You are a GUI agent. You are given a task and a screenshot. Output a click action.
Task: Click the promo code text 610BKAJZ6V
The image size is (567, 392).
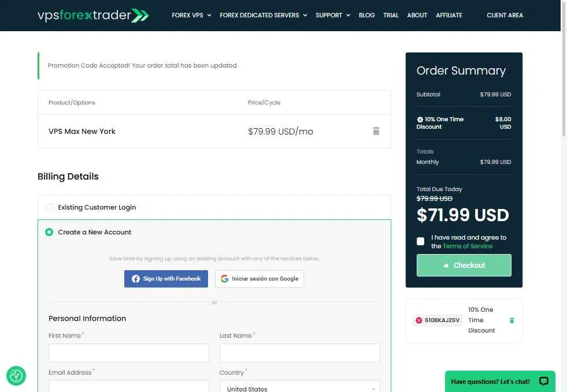tap(442, 320)
